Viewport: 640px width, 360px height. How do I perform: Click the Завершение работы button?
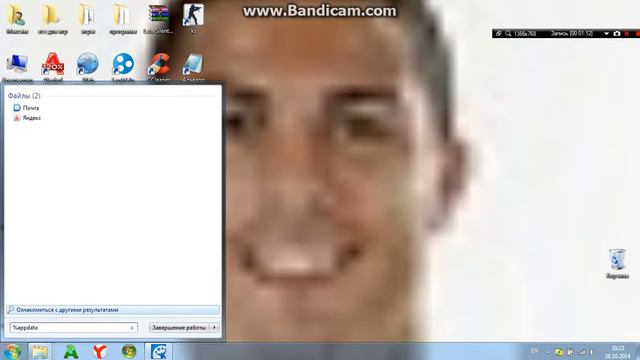[179, 328]
